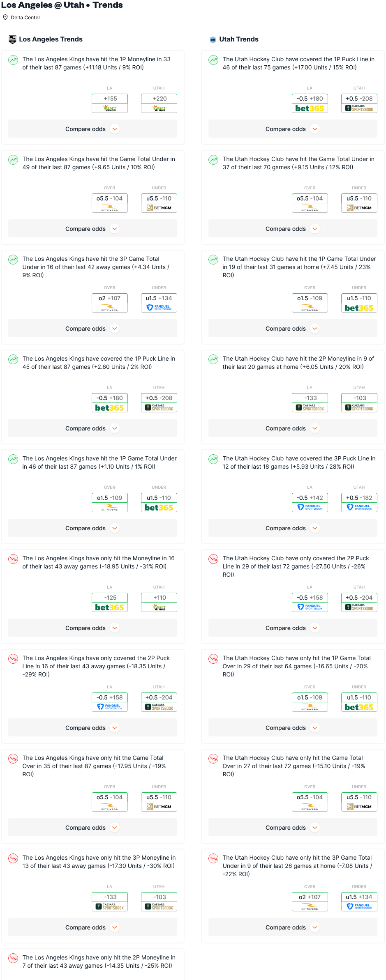Viewport: 386px width, 980px height.
Task: Open Compare odds for Utah 3P Game Total Under
Action: click(293, 927)
